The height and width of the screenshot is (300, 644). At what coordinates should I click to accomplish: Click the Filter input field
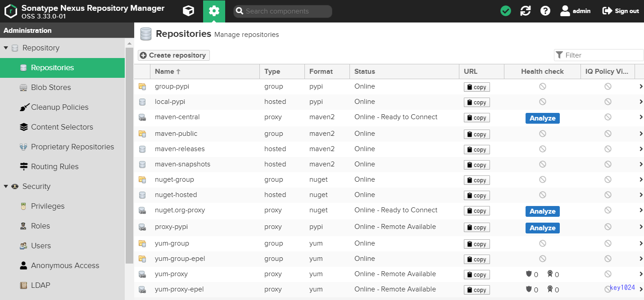tap(599, 55)
